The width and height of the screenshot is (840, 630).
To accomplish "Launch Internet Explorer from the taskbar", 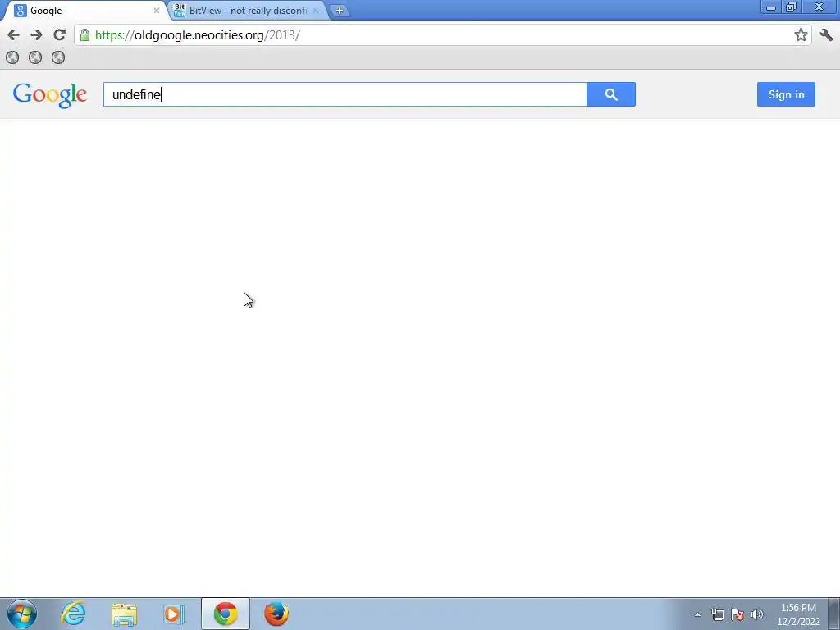I will [73, 614].
